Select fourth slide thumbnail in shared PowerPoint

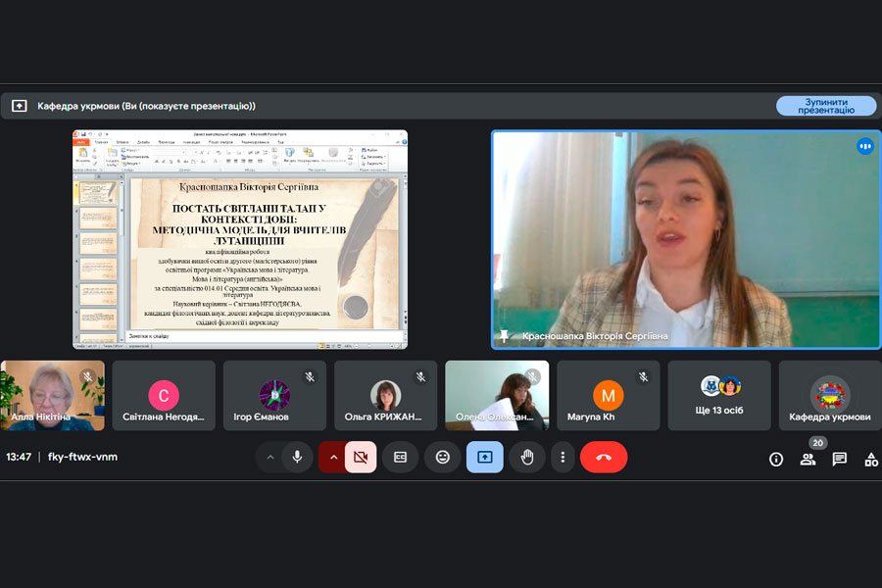coord(98,269)
